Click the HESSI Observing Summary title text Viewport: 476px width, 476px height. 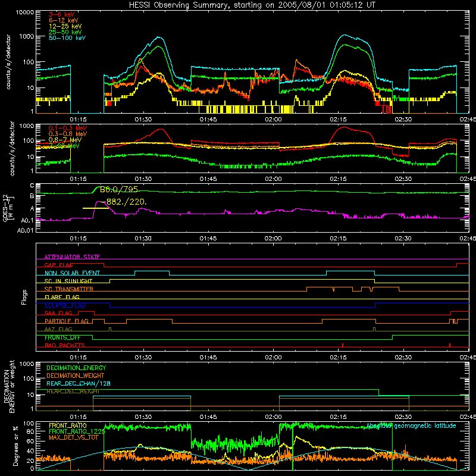[x=252, y=5]
